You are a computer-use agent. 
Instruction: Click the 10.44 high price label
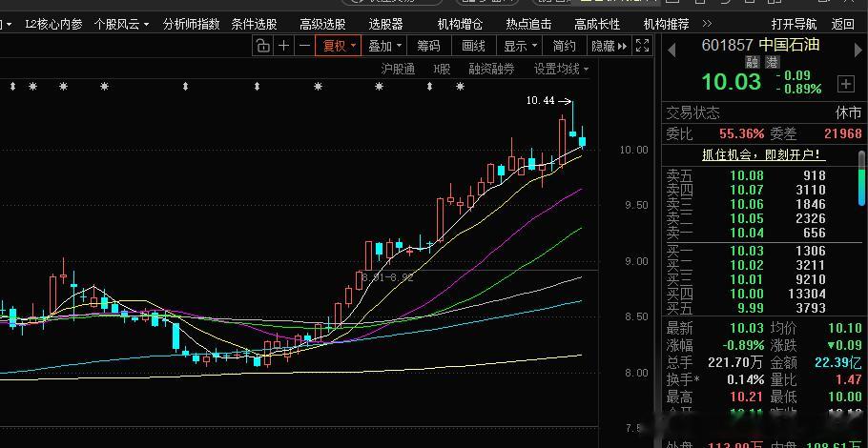[540, 101]
